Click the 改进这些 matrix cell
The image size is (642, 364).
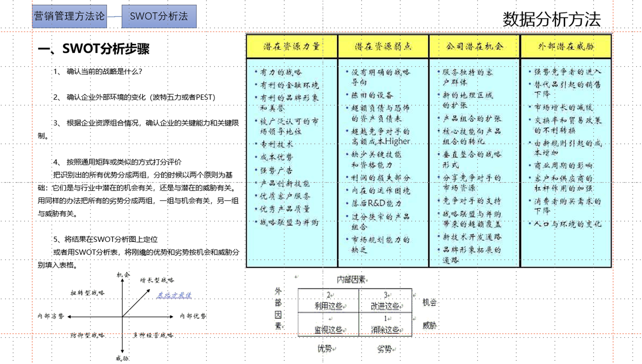[385, 306]
